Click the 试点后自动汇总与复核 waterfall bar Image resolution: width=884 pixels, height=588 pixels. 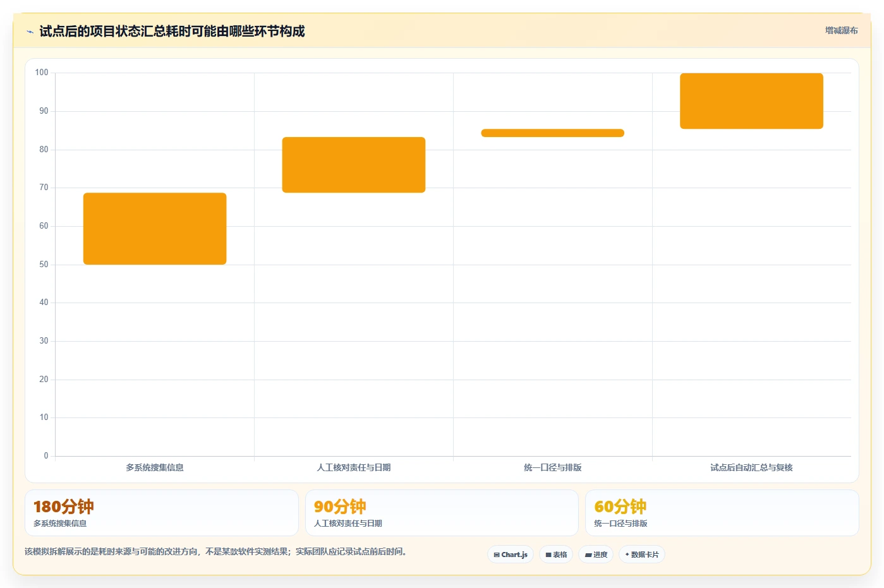pyautogui.click(x=751, y=101)
